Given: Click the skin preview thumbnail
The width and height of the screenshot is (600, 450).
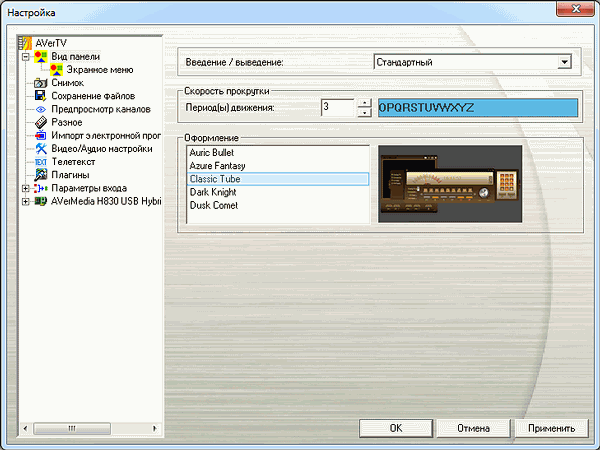Looking at the screenshot, I should click(450, 184).
